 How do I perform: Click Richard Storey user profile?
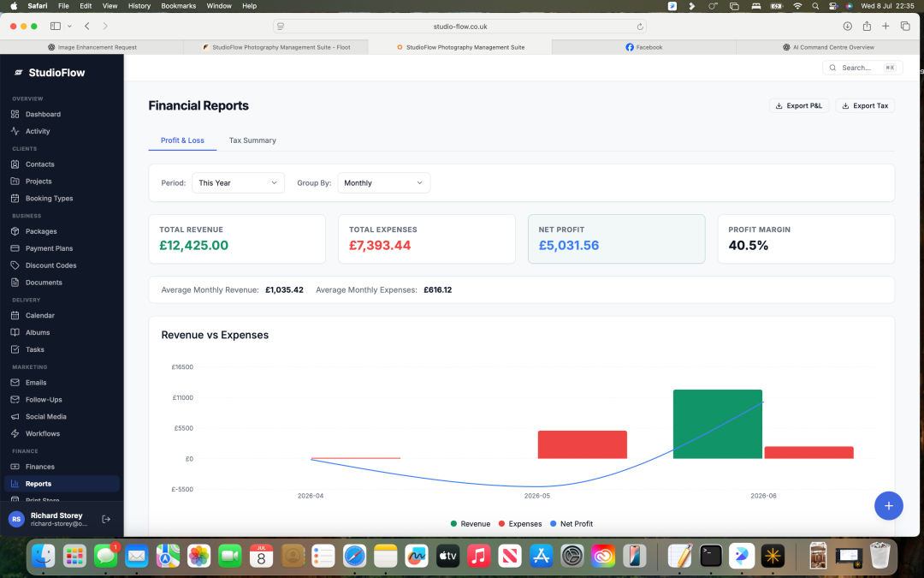click(x=48, y=519)
